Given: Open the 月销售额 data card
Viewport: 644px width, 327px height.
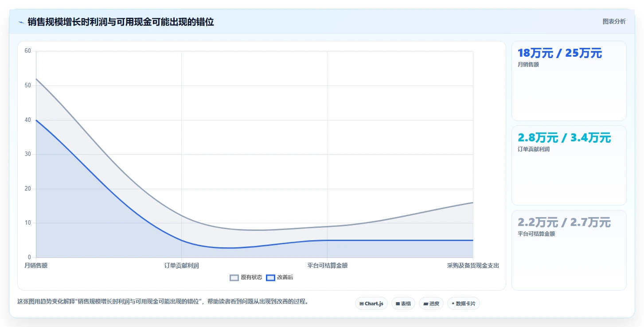Looking at the screenshot, I should click(569, 81).
